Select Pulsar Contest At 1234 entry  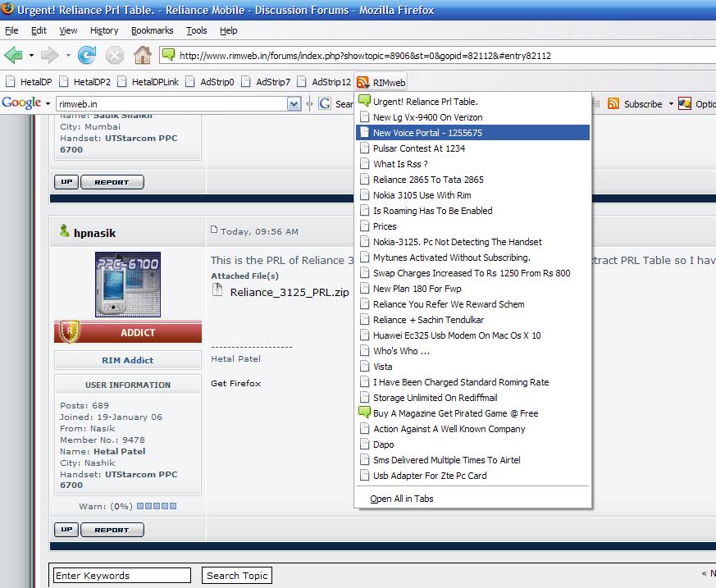point(472,148)
